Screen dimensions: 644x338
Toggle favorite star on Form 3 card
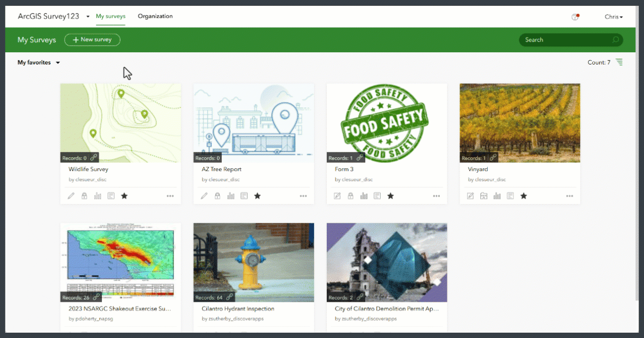coord(391,196)
